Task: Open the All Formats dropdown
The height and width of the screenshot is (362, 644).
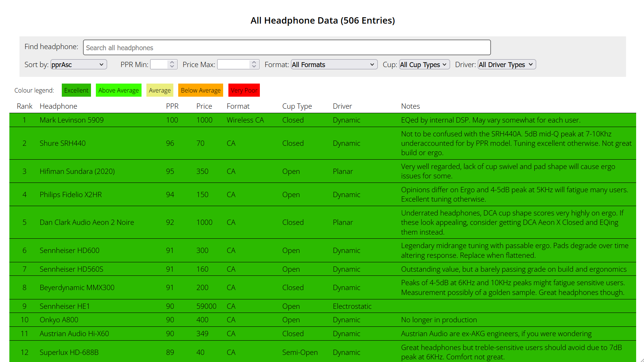Action: (x=334, y=64)
